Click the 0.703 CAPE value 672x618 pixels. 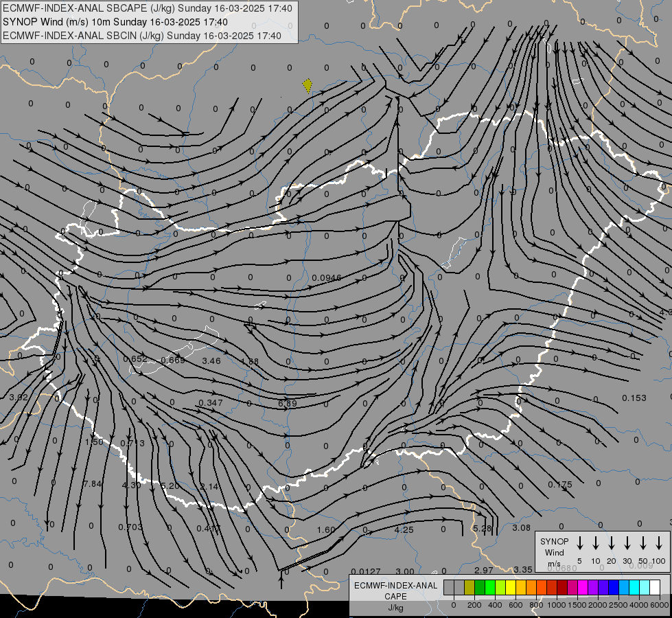130,527
